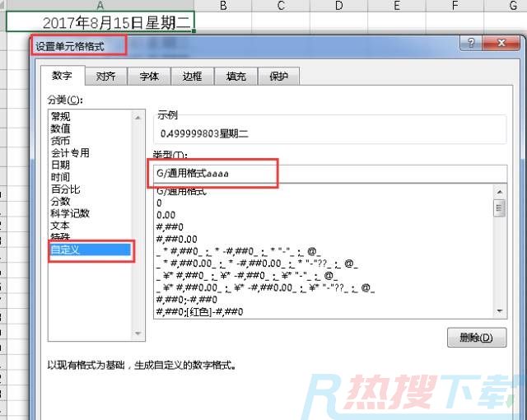Select cell A1 with 2017年8月15日 星期二
527x420 pixels.
[100, 22]
